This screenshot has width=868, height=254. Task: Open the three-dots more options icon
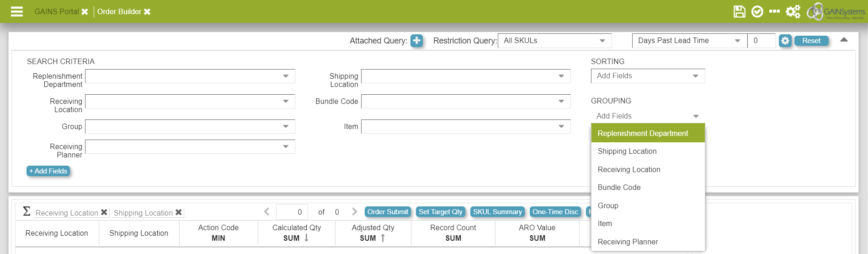tap(774, 11)
